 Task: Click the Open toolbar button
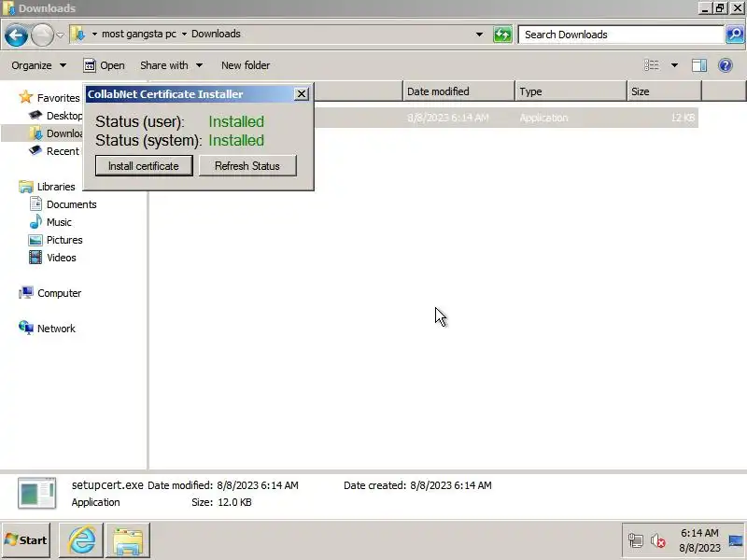pos(104,65)
